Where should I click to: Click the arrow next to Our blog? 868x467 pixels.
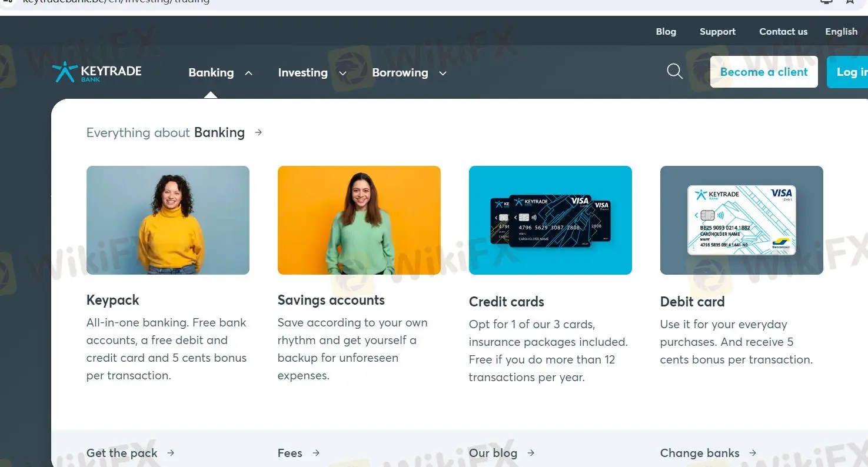pos(531,453)
